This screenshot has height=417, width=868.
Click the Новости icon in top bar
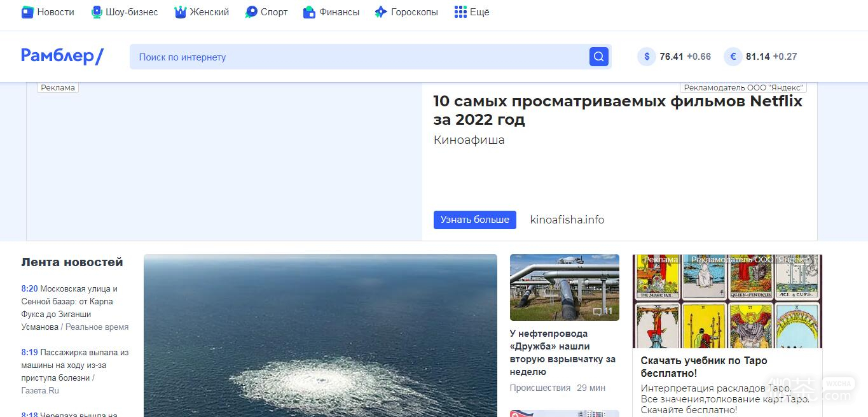click(x=27, y=12)
